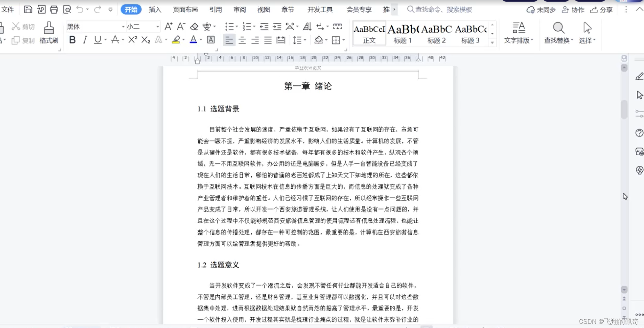The image size is (644, 328).
Task: Expand more ribbon tabs chevron
Action: pos(394,9)
